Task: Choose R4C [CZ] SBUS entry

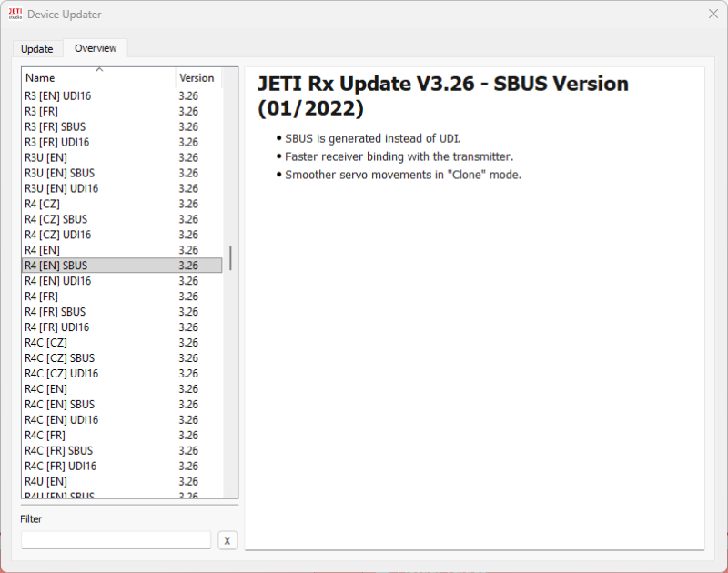Action: (59, 358)
